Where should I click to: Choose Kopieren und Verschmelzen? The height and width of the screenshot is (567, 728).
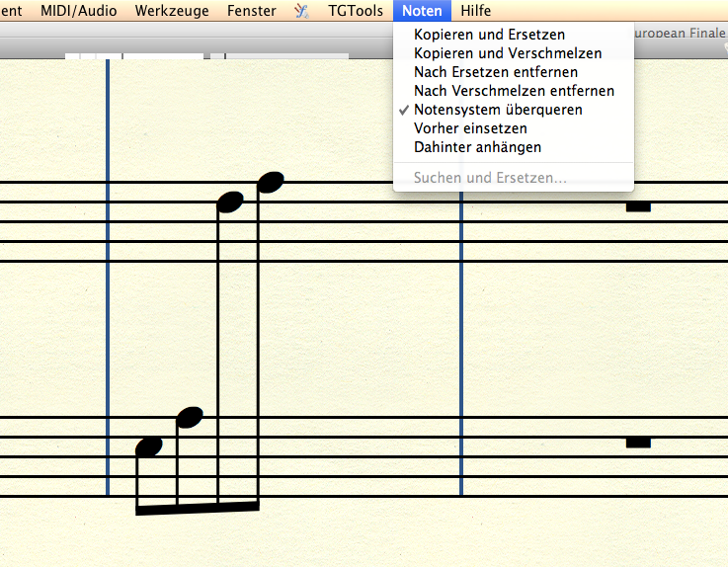point(508,53)
